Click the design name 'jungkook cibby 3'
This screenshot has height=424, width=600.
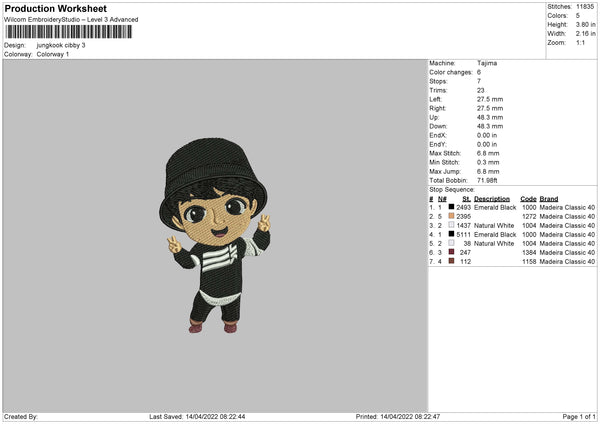[61, 45]
